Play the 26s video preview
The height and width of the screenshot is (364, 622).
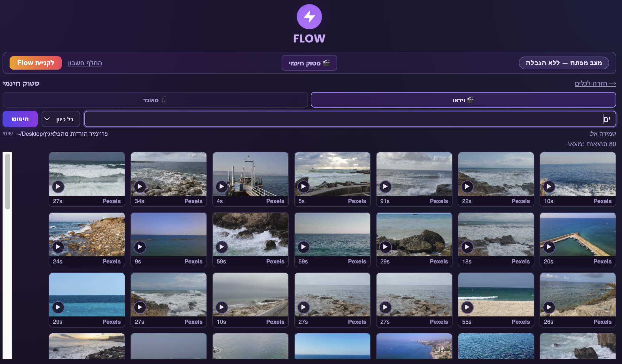pos(549,307)
